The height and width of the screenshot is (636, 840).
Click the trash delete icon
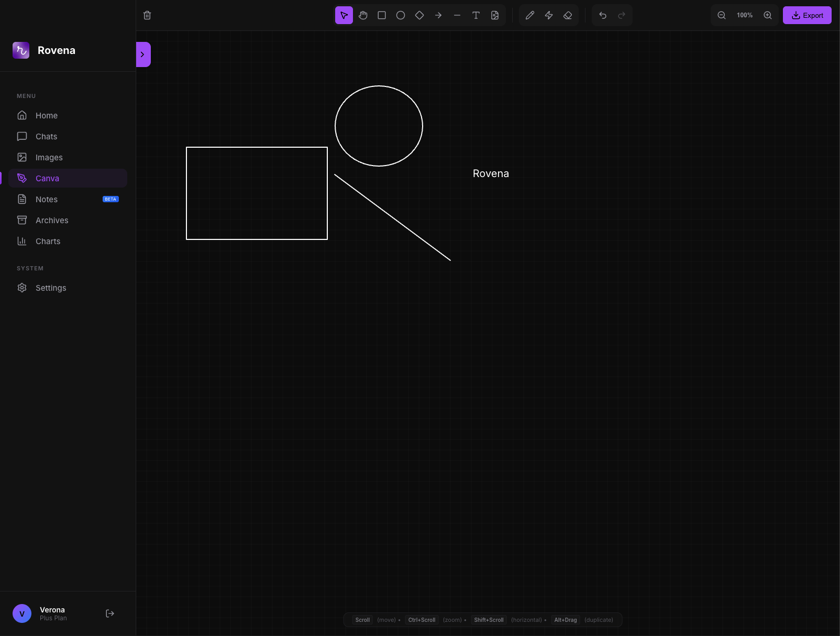(147, 15)
